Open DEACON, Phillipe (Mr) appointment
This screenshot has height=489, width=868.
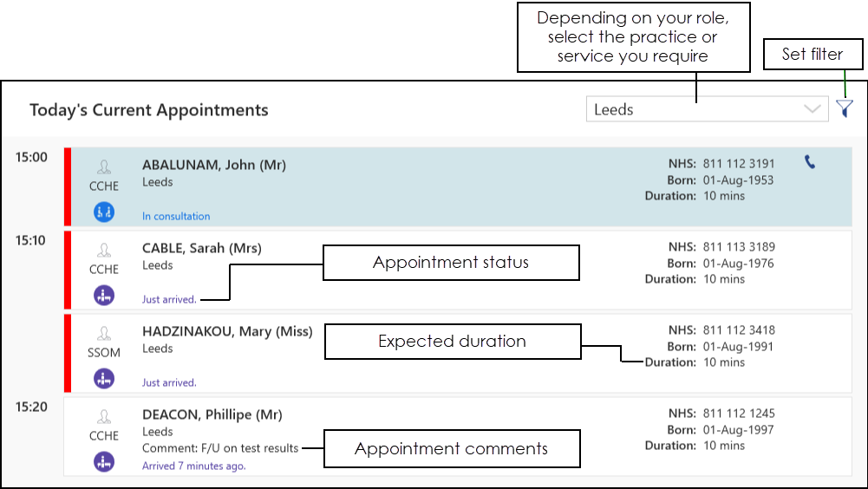212,414
